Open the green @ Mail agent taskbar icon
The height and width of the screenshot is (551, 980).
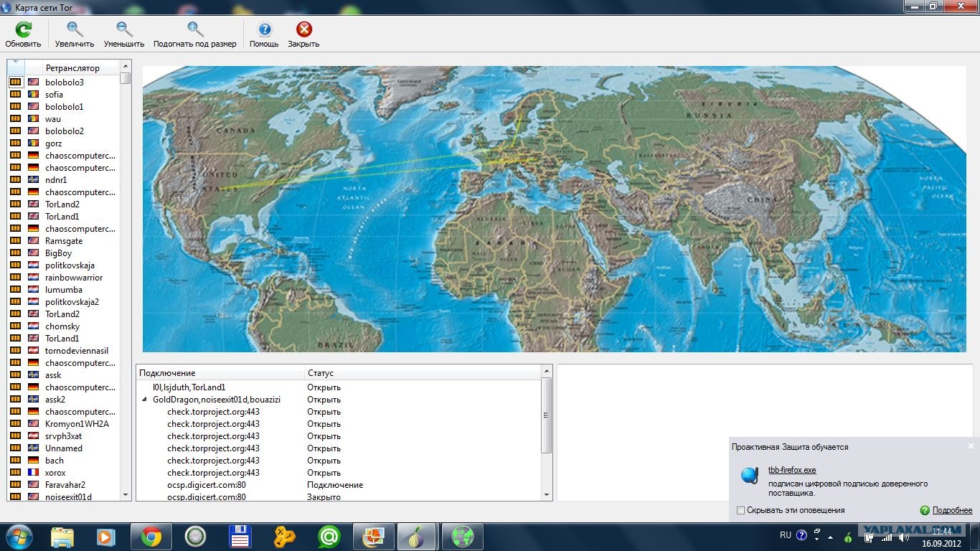329,537
